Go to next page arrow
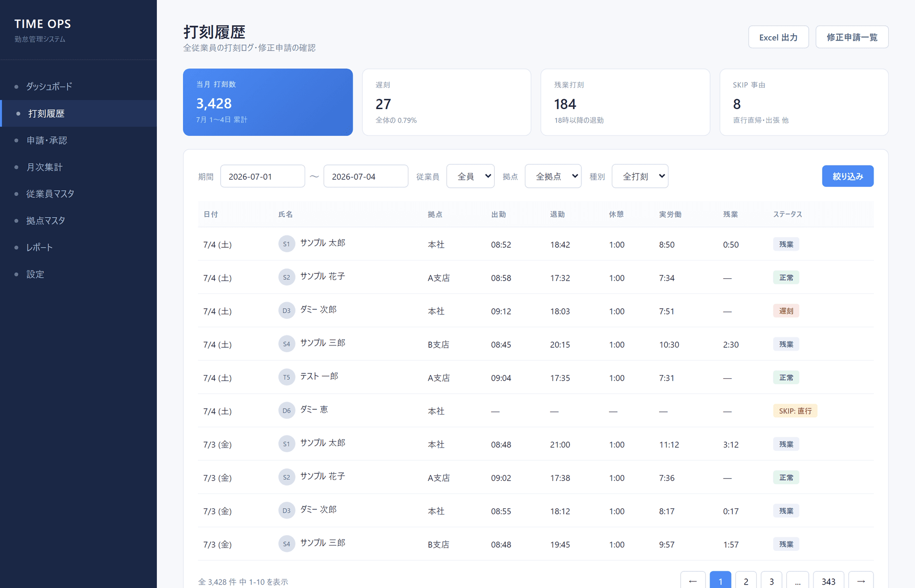The height and width of the screenshot is (588, 915). [x=861, y=581]
